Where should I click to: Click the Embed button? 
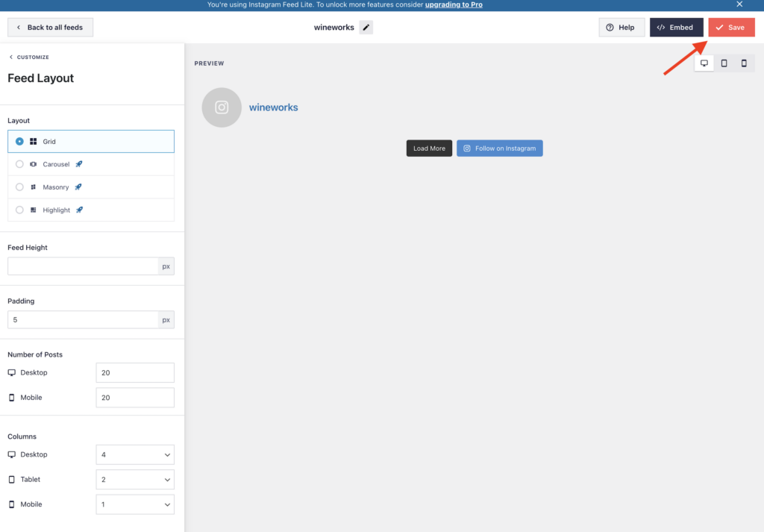point(676,28)
